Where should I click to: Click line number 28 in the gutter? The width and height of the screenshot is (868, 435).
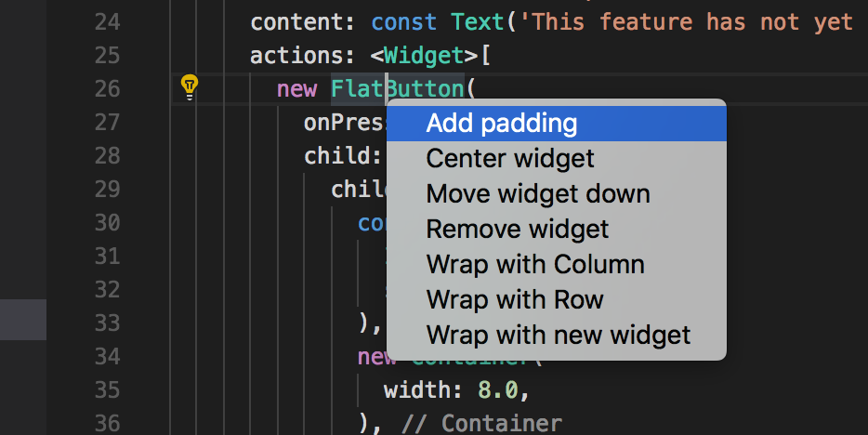[107, 155]
